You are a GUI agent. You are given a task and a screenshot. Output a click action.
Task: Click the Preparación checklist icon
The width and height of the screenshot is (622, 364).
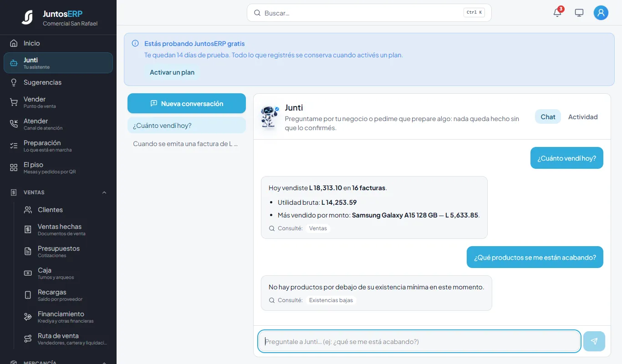[x=14, y=146]
